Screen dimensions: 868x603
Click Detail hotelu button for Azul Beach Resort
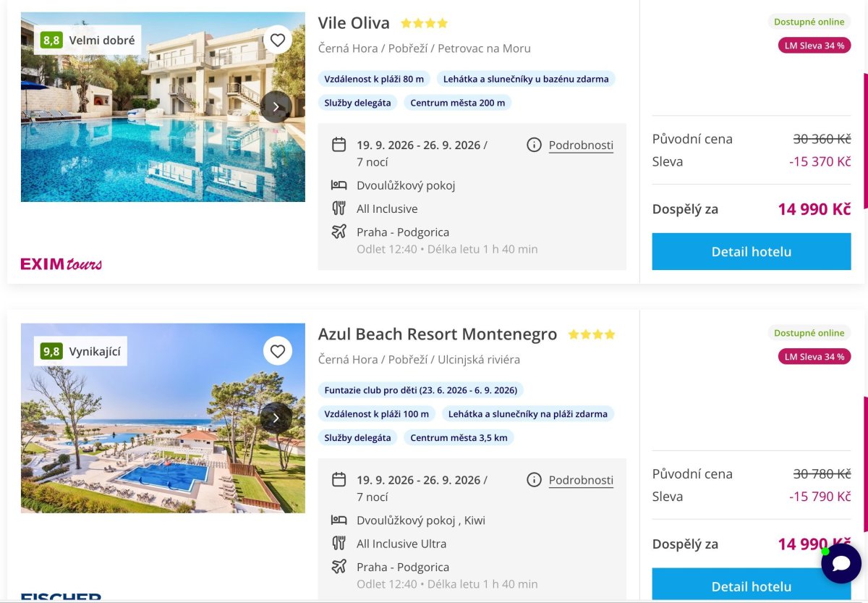coord(752,585)
